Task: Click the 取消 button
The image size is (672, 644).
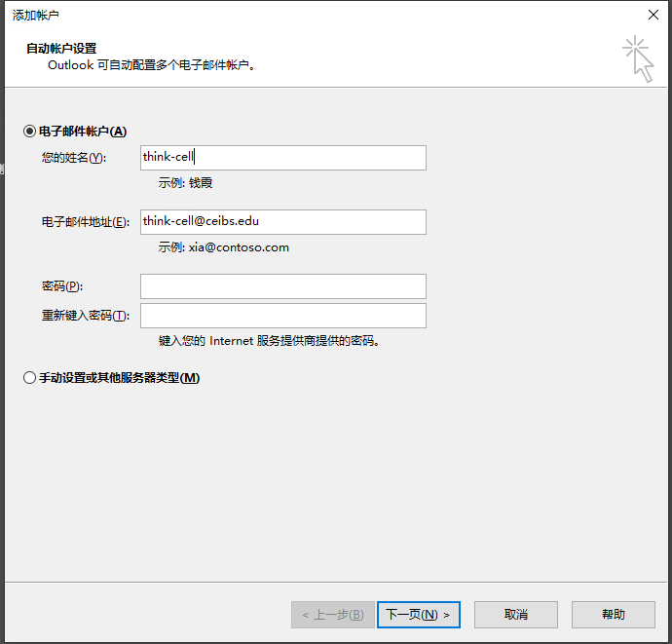Action: tap(515, 615)
